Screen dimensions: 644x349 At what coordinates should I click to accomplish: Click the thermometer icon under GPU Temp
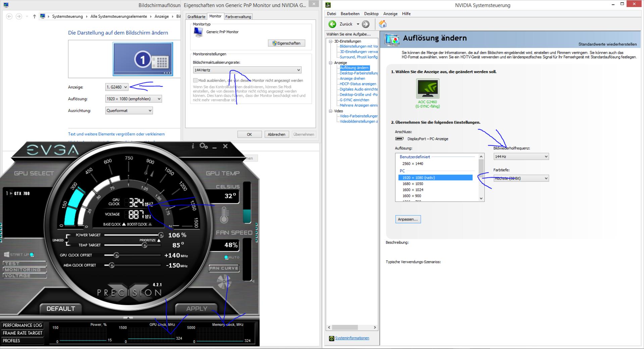coord(224,215)
